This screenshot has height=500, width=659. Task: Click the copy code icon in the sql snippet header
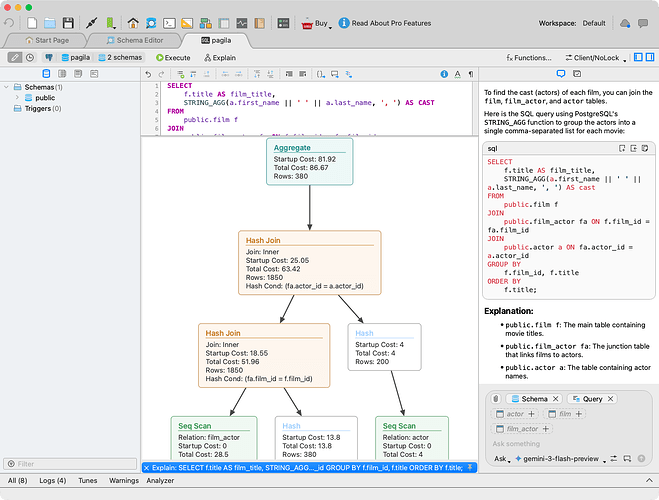point(645,148)
